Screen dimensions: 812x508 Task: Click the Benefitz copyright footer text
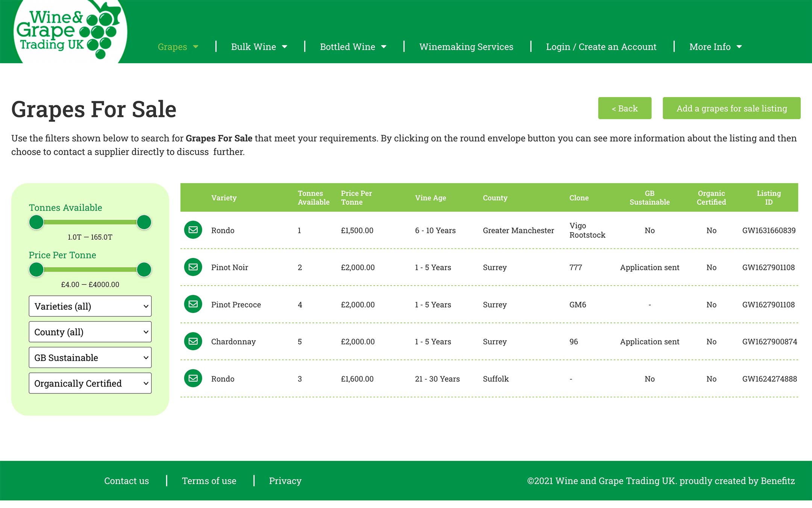click(x=661, y=481)
